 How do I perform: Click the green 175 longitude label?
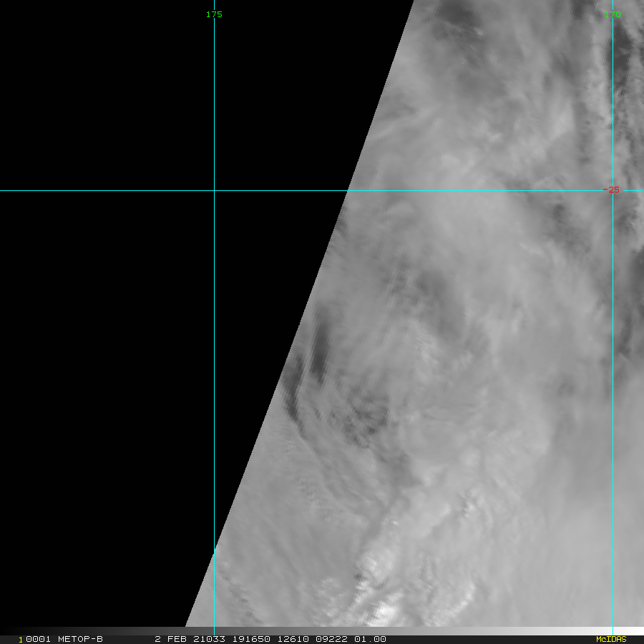[x=214, y=14]
